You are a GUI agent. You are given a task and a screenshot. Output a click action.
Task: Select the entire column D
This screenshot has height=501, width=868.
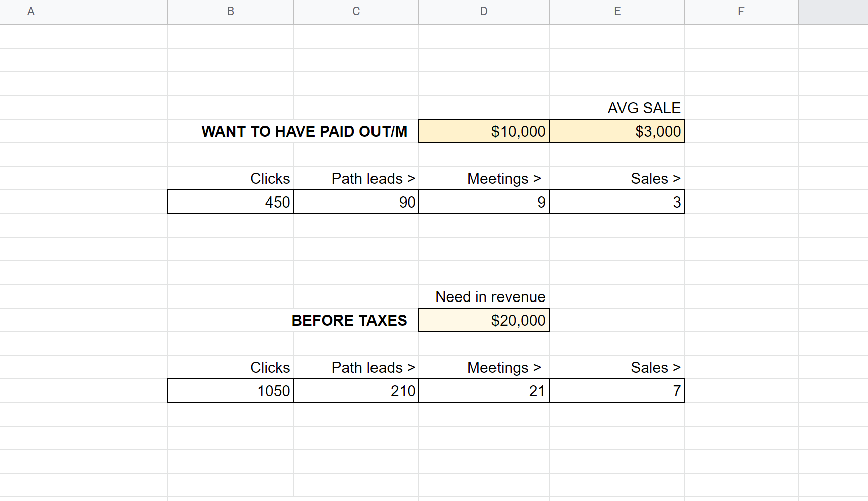(x=484, y=12)
